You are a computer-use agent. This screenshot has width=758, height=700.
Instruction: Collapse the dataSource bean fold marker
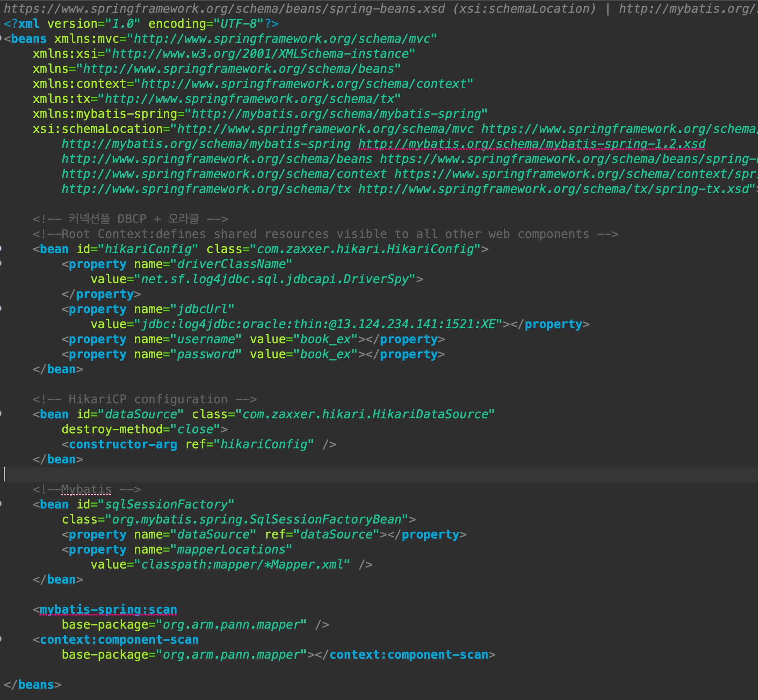[1, 413]
